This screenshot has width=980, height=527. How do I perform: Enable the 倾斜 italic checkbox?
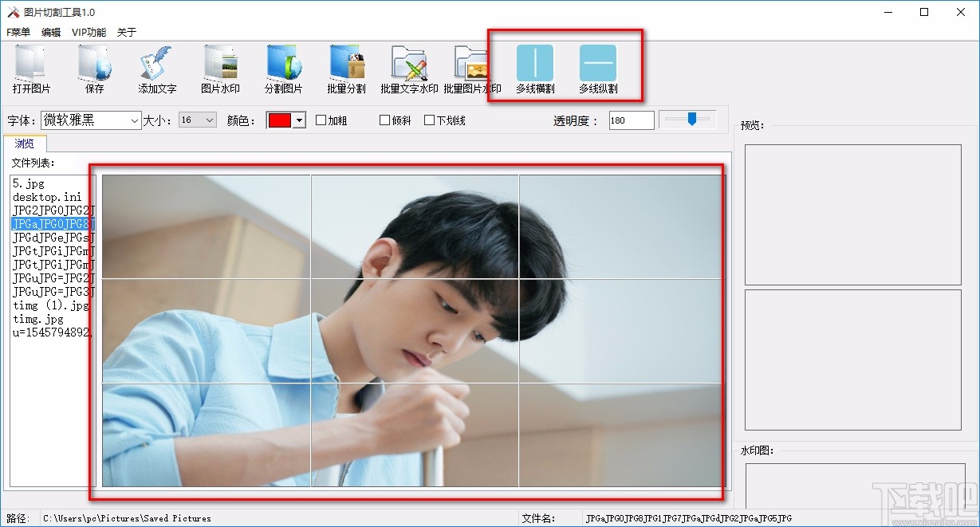[x=384, y=120]
